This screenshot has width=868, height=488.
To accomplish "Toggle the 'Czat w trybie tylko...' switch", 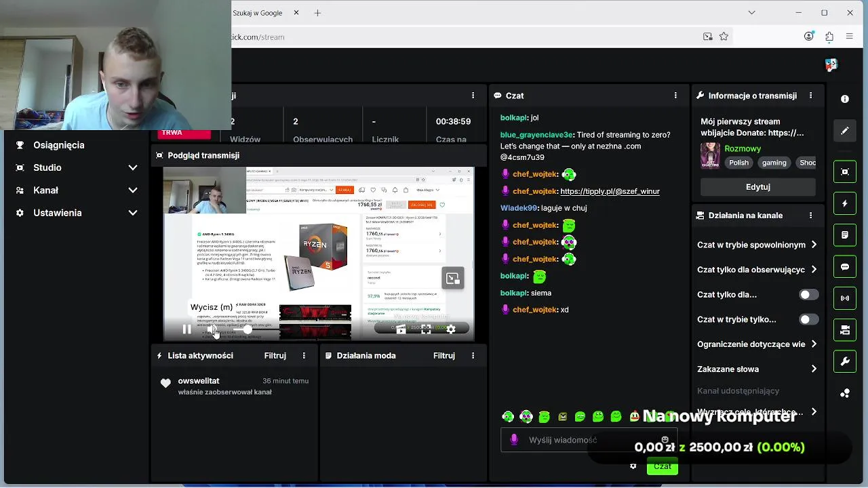I will click(808, 319).
